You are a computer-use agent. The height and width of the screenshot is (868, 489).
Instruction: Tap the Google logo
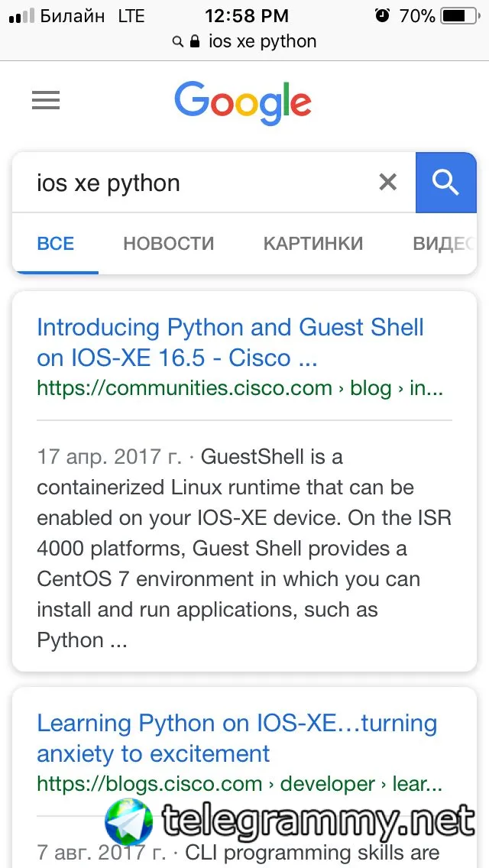243,103
